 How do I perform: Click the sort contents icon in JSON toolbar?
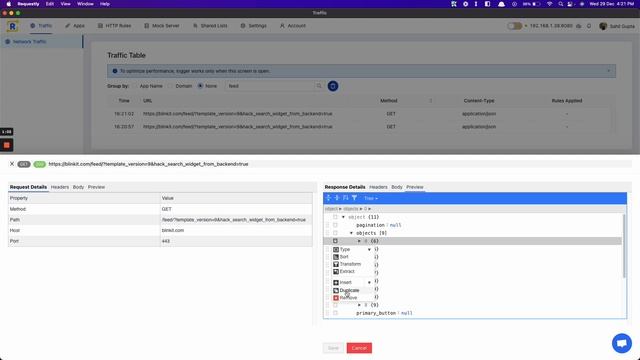click(x=345, y=198)
